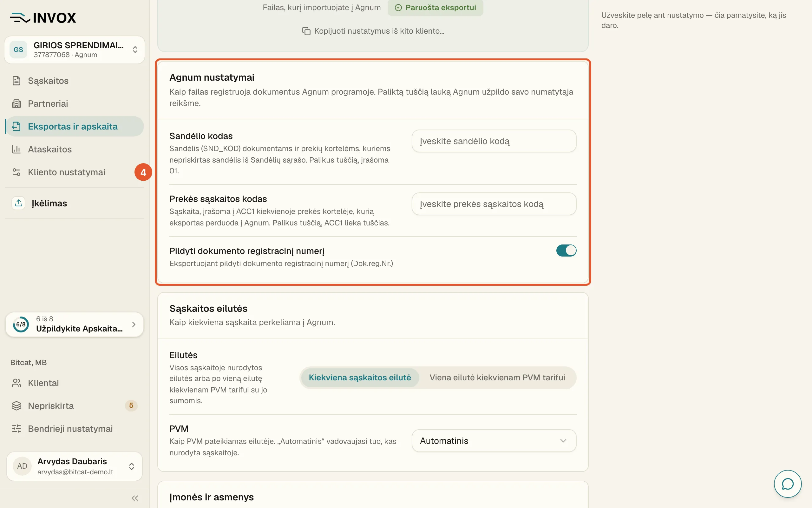This screenshot has width=812, height=508.
Task: Click the Prekės sąskaitos kodas input
Action: tap(494, 204)
